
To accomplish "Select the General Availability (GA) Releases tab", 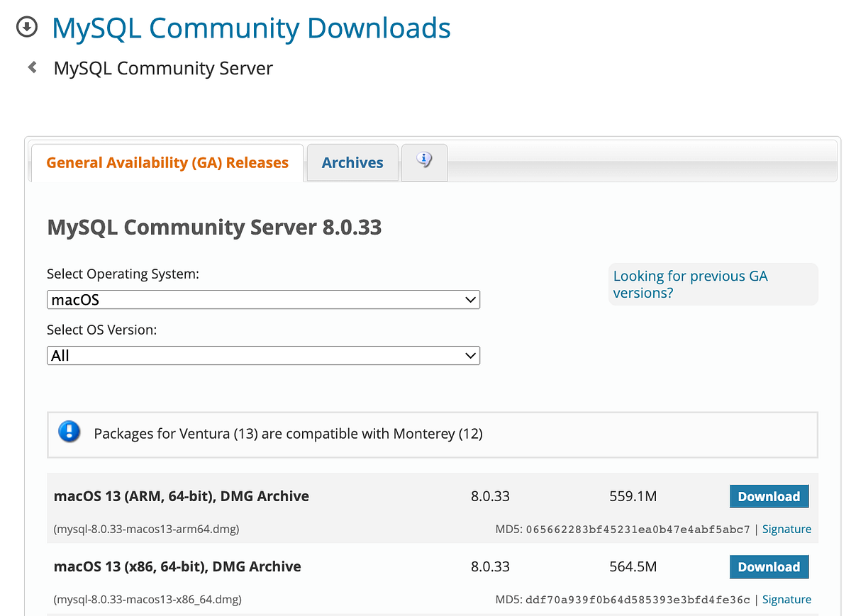I will tap(167, 162).
